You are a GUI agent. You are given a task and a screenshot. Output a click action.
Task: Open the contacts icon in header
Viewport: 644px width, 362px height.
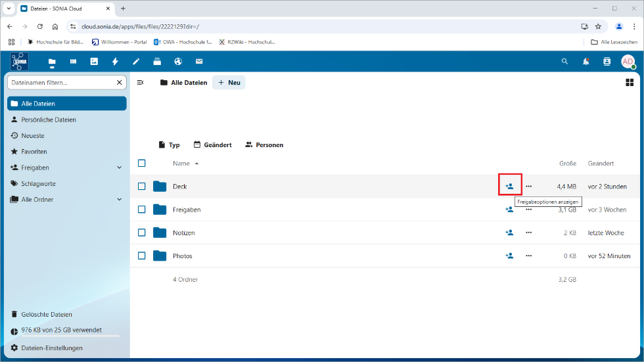[x=607, y=62]
